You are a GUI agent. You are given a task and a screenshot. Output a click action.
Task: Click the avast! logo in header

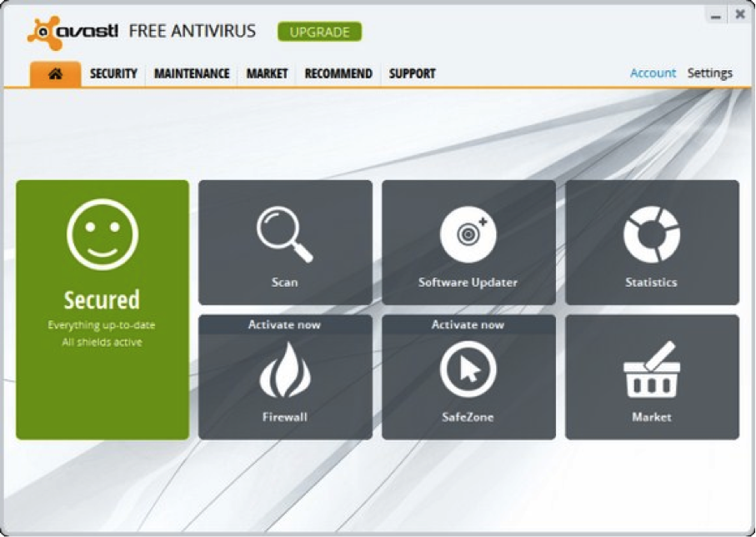(x=73, y=33)
